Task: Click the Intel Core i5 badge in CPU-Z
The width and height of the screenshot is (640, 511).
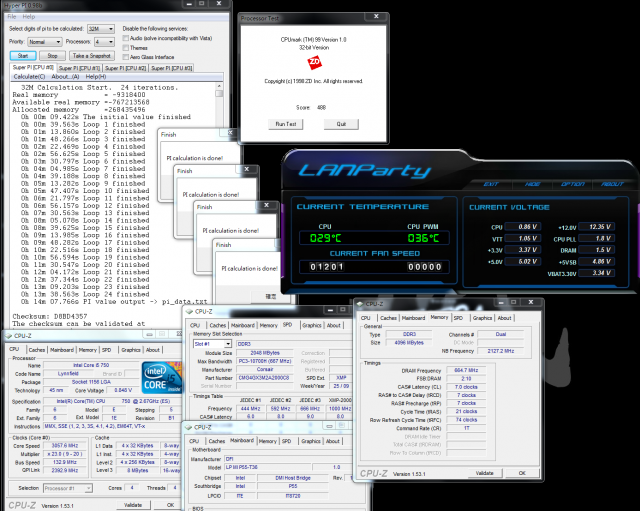Action: coord(162,378)
